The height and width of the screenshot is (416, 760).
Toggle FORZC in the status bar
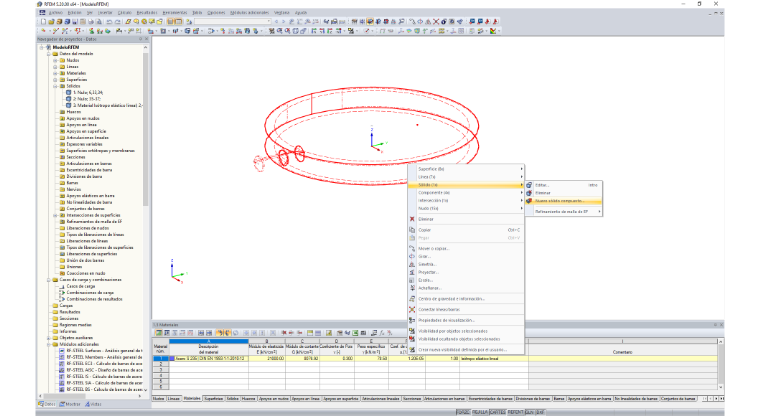click(x=463, y=412)
